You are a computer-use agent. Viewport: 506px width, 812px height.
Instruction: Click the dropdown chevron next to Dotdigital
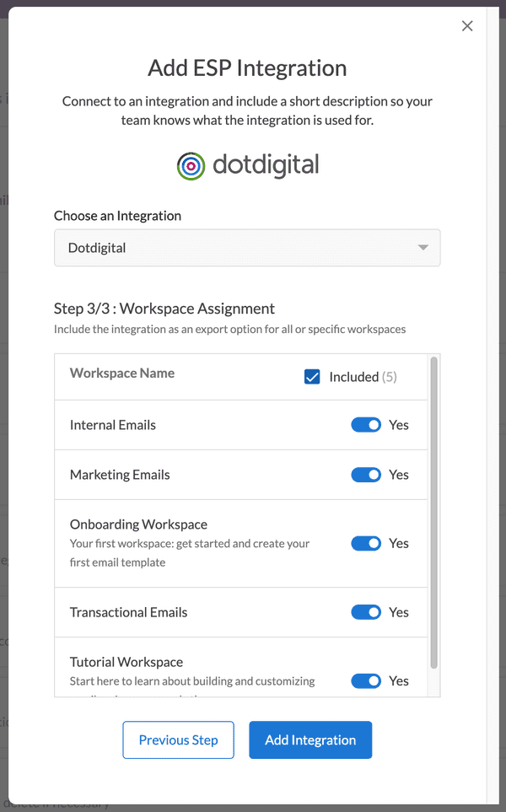tap(424, 248)
